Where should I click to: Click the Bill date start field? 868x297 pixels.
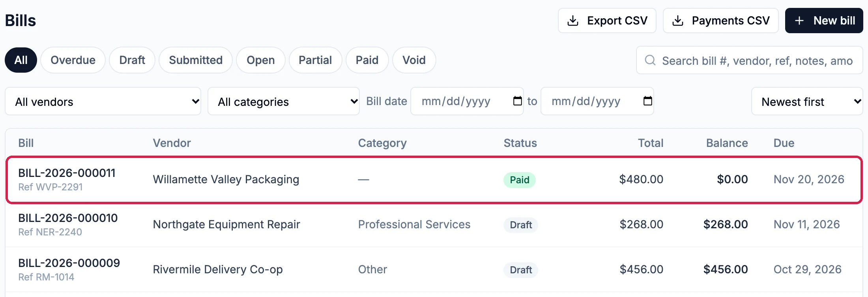(x=467, y=101)
